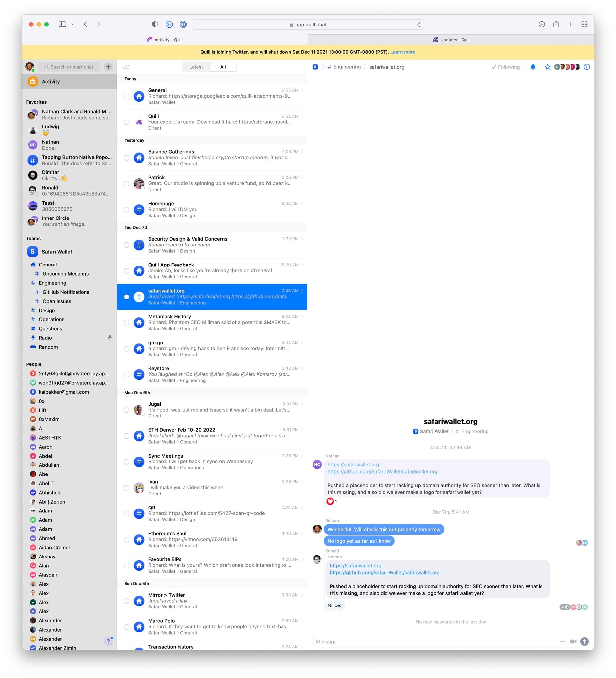Click Safari Wallet link under thread title
The width and height of the screenshot is (616, 678).
pyautogui.click(x=434, y=431)
